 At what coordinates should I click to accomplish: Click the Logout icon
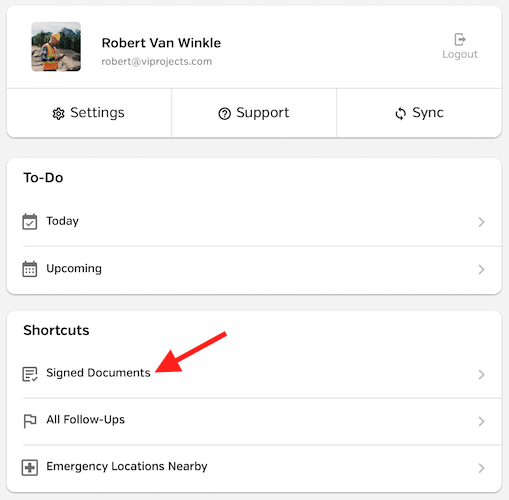[460, 40]
